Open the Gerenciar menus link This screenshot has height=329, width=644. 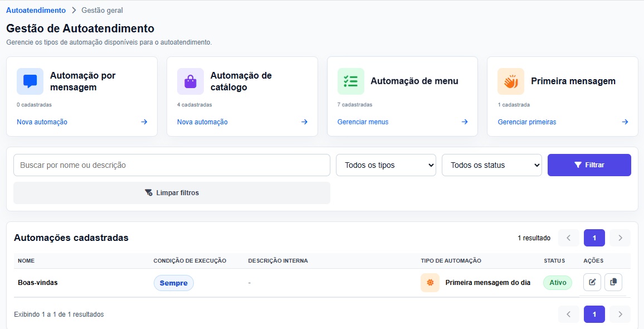click(363, 122)
